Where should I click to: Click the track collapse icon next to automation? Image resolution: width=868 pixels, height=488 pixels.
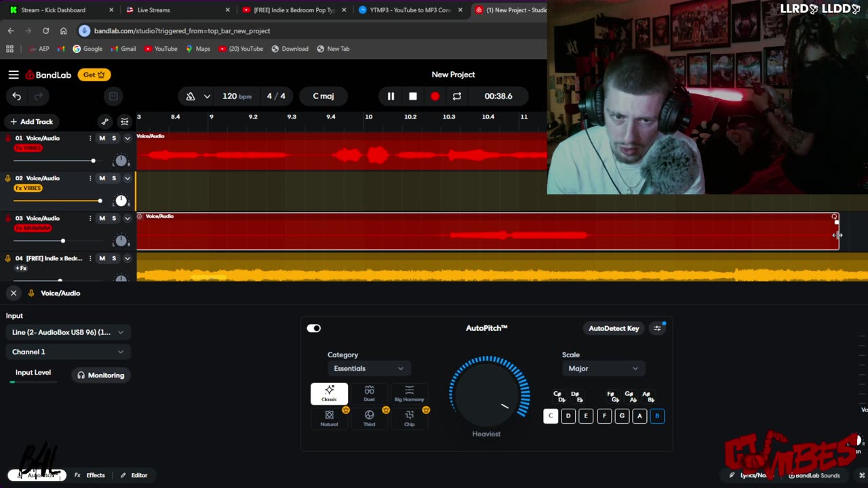tap(125, 122)
